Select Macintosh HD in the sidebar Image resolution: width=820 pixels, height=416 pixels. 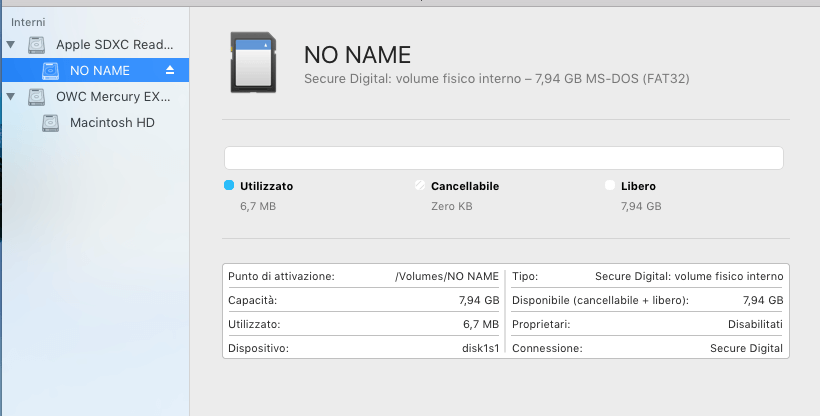pyautogui.click(x=112, y=123)
